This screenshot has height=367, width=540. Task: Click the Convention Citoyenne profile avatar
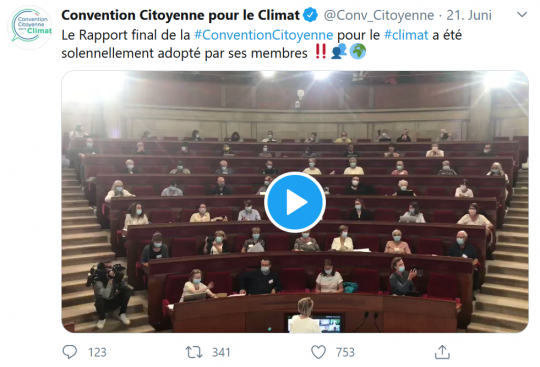pyautogui.click(x=30, y=27)
